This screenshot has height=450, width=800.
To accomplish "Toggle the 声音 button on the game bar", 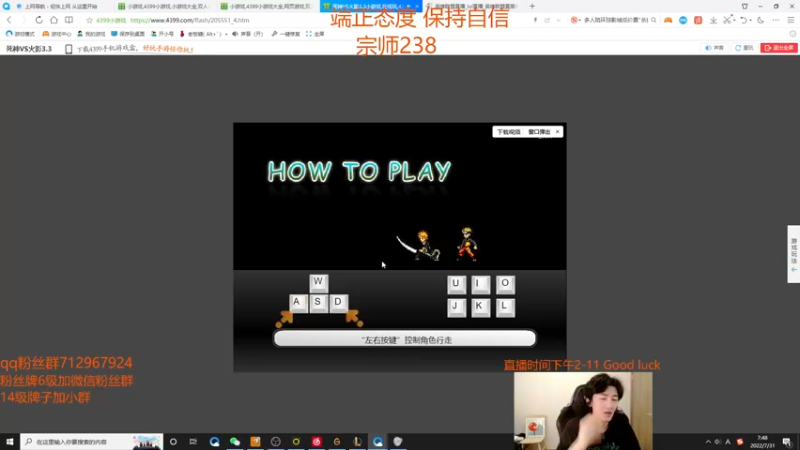I will pos(715,47).
